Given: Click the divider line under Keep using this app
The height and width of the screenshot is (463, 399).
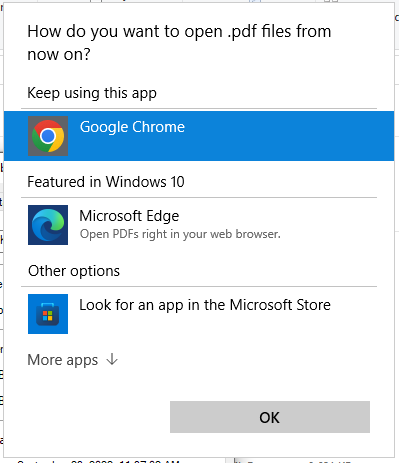Looking at the screenshot, I should coord(199,109).
